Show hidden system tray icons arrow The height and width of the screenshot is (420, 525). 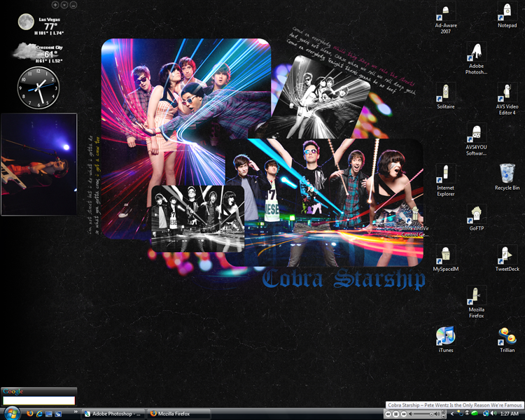click(452, 414)
